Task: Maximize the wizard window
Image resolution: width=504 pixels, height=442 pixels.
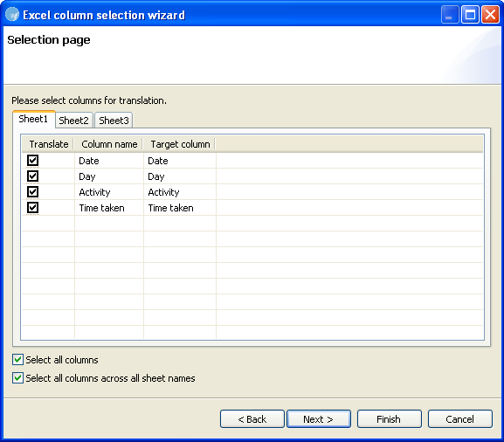Action: [470, 15]
